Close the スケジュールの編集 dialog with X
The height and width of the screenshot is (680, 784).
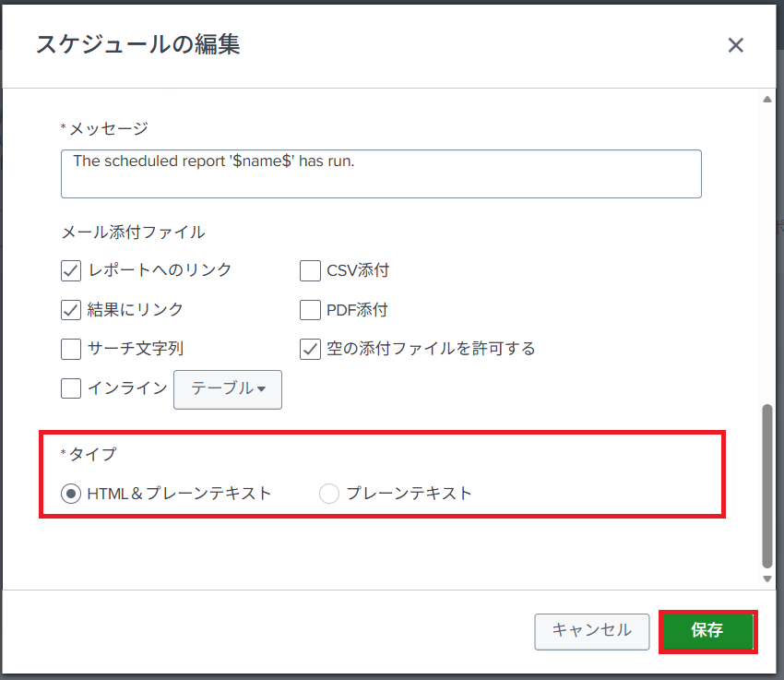point(735,45)
